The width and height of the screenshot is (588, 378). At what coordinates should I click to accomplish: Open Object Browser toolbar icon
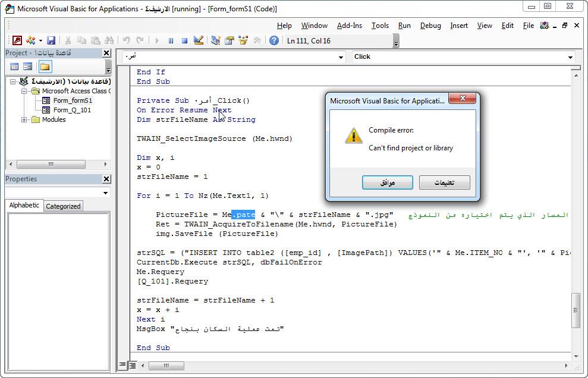point(243,40)
